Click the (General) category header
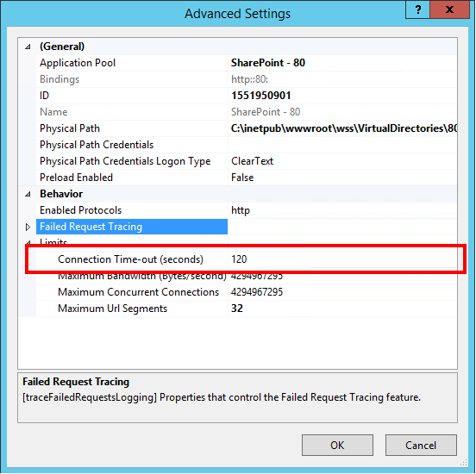Viewport: 476px width, 474px height. (62, 47)
